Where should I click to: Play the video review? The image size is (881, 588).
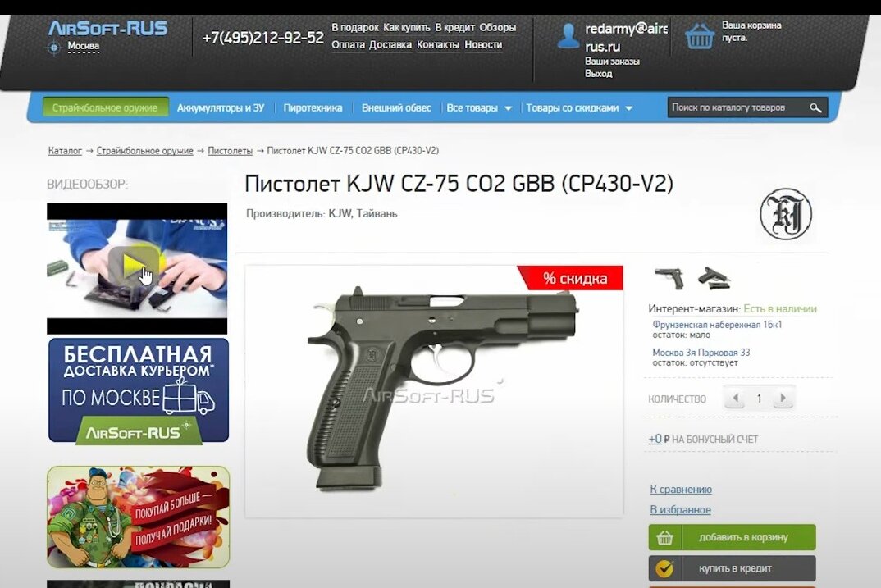point(134,262)
